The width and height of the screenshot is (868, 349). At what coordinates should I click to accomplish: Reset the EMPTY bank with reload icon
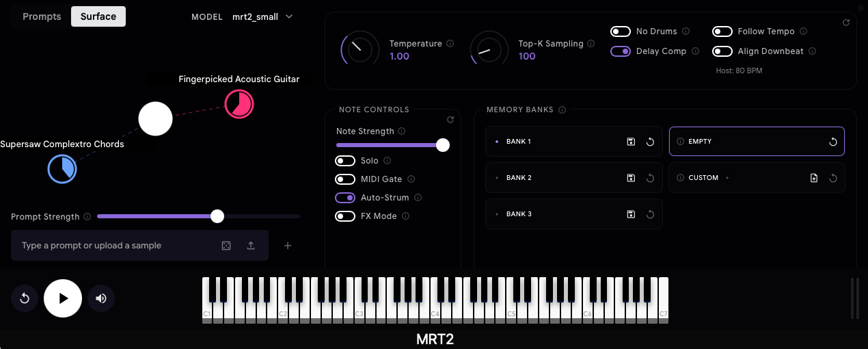tap(833, 142)
